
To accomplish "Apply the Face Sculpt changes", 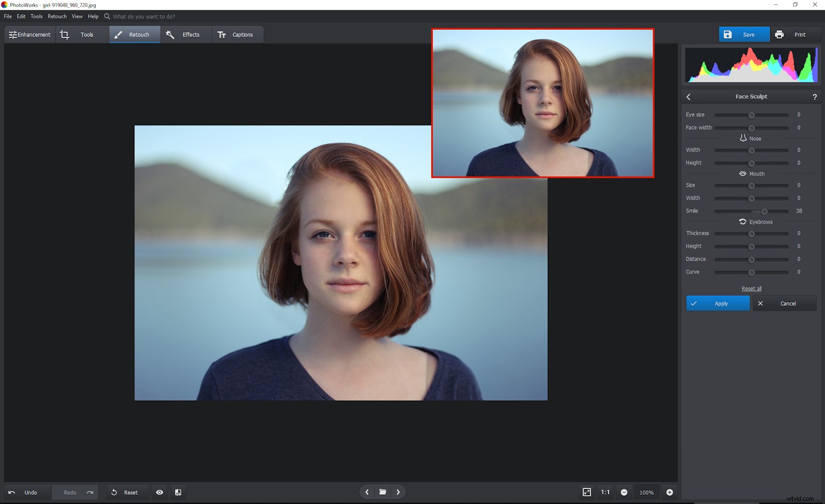I will point(717,303).
